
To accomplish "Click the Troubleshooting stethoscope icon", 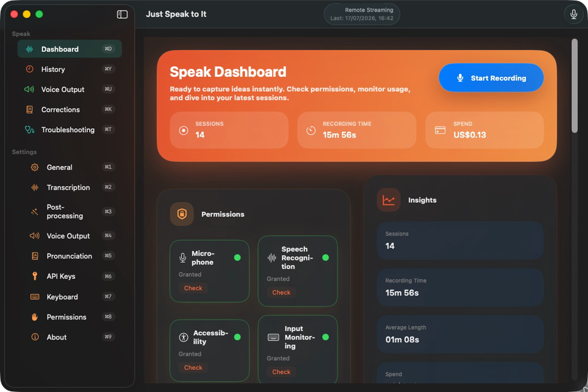I will pos(29,130).
